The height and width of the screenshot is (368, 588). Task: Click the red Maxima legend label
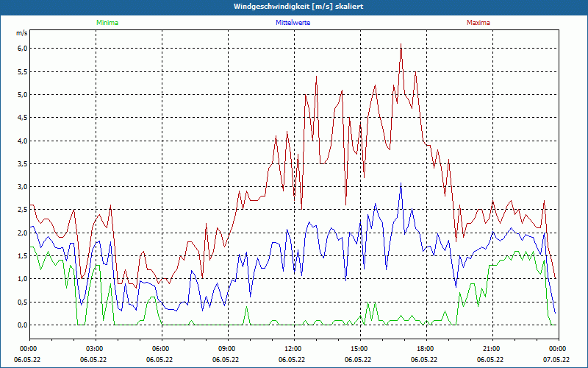(x=478, y=23)
